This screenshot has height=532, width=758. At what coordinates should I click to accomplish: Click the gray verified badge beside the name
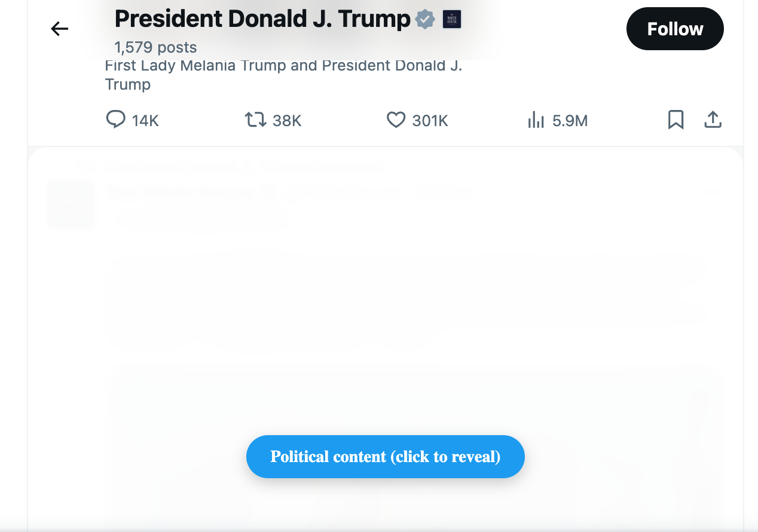click(x=424, y=19)
